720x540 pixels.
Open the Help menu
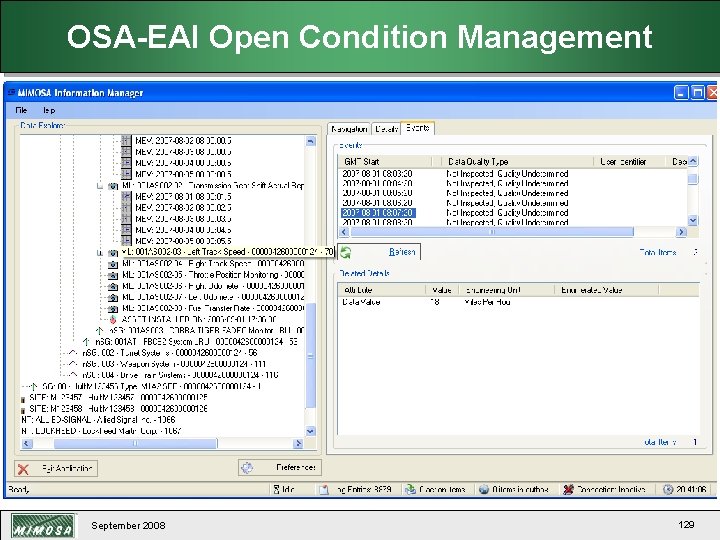click(x=49, y=110)
